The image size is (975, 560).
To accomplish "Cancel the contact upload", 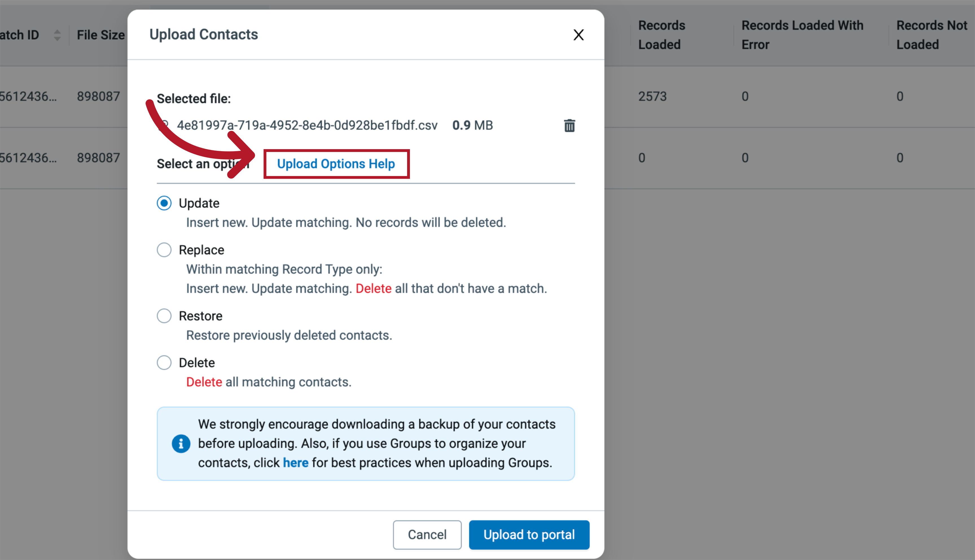I will tap(427, 534).
